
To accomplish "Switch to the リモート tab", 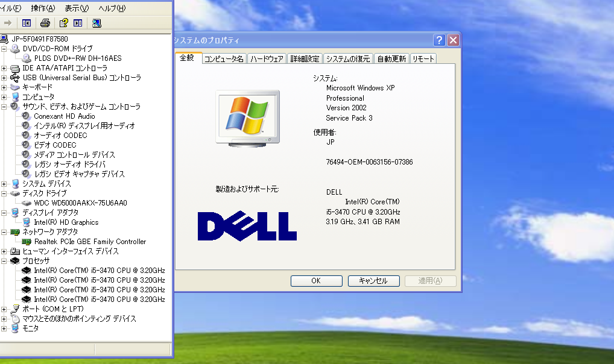I will point(423,59).
